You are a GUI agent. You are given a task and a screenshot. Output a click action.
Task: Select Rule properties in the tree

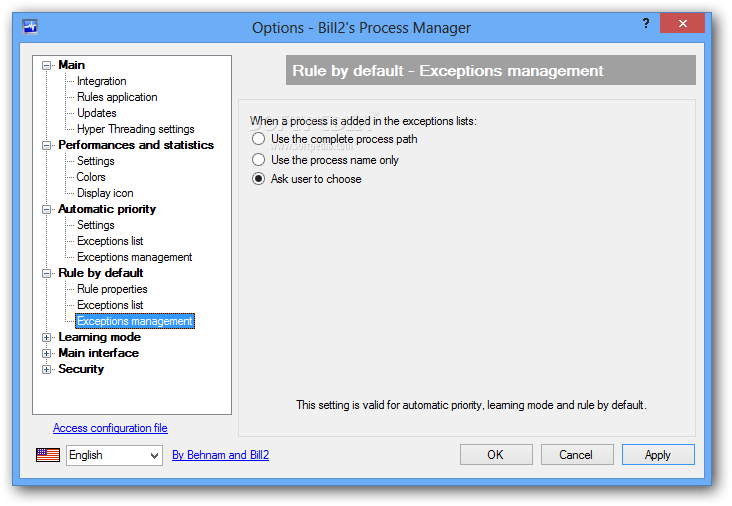(112, 289)
